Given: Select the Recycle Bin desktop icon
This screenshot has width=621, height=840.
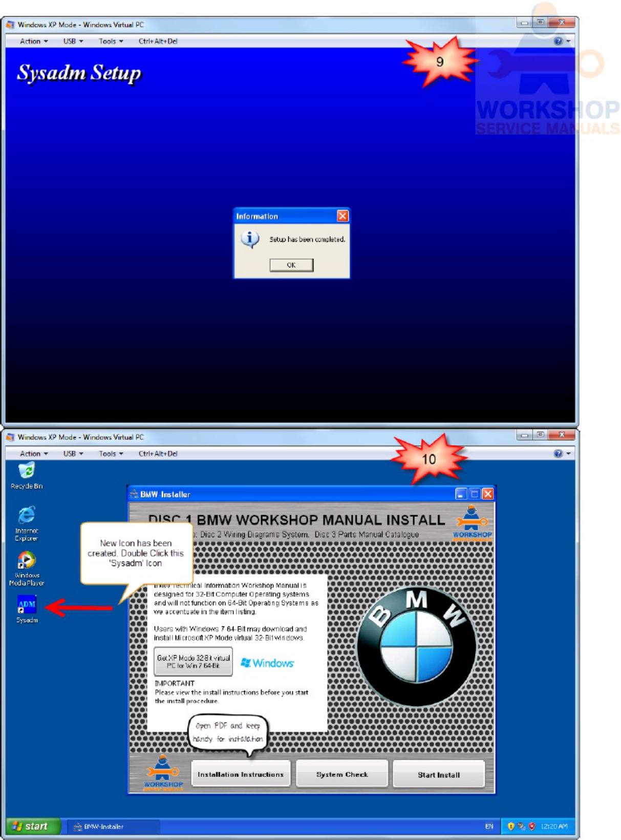Looking at the screenshot, I should click(27, 475).
